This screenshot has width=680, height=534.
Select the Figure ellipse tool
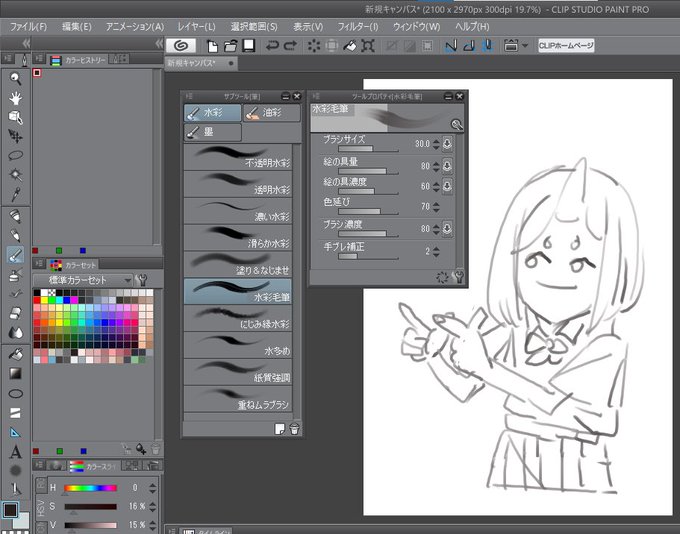[16, 394]
